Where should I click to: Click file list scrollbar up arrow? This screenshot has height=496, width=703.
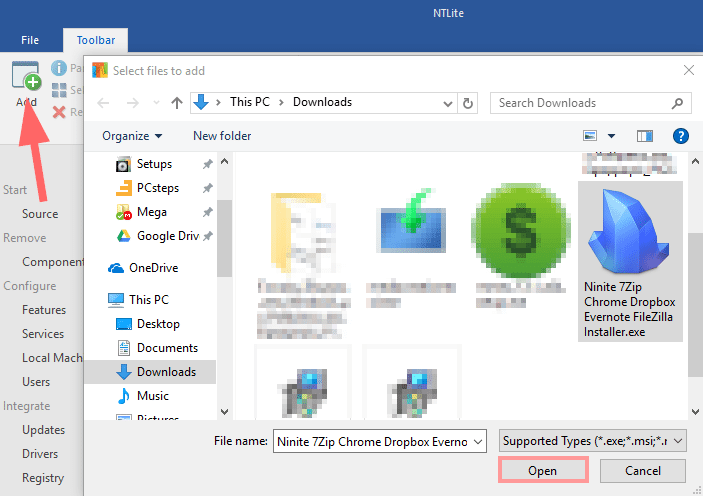pyautogui.click(x=695, y=161)
